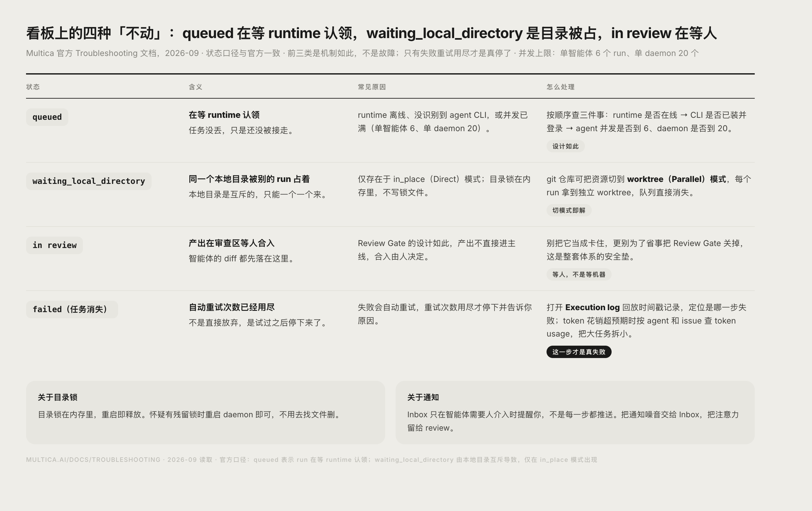The image size is (812, 511).
Task: Click the bold 'worktree（Parallel）模式' text
Action: tap(676, 179)
